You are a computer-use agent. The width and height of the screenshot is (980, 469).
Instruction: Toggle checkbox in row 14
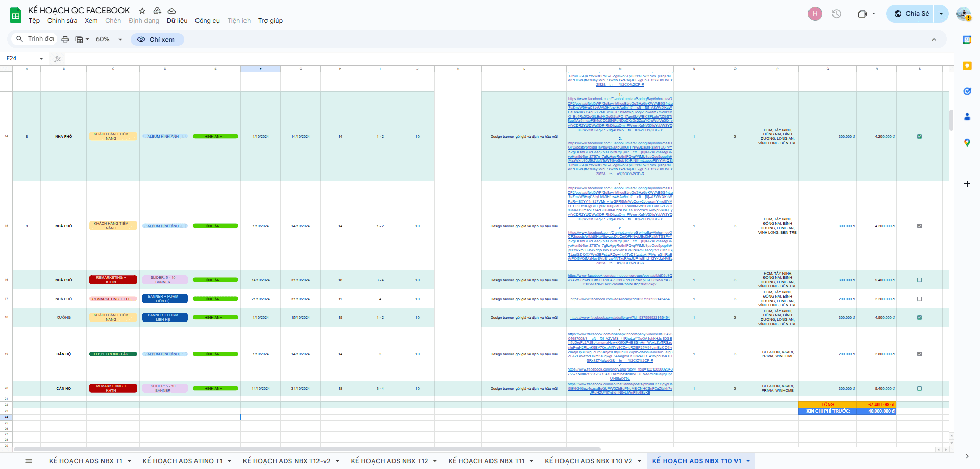click(x=919, y=136)
